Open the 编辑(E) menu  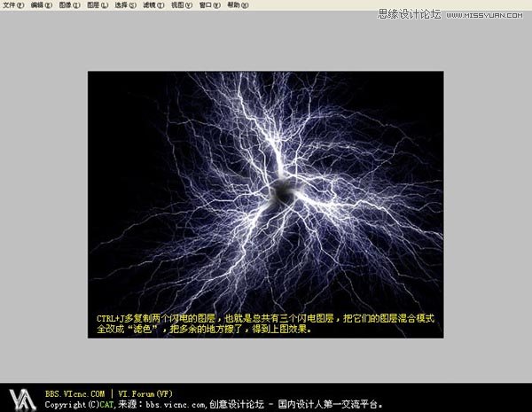tap(42, 5)
